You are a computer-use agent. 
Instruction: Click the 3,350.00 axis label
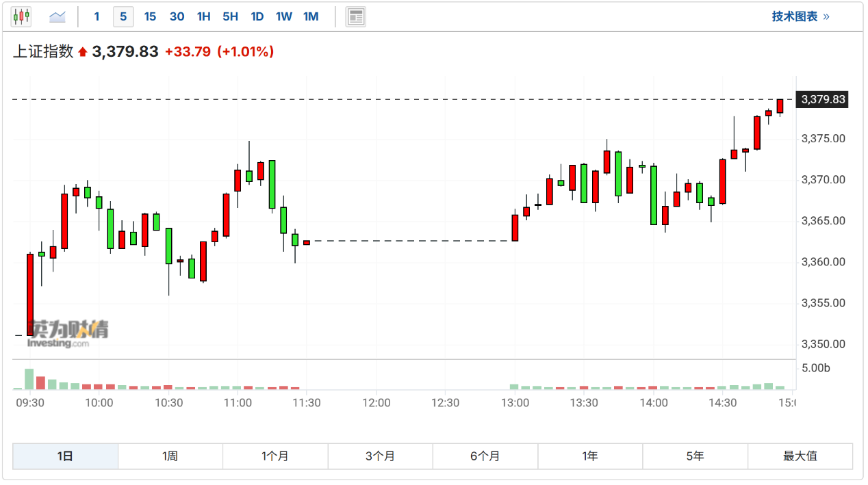pos(824,344)
